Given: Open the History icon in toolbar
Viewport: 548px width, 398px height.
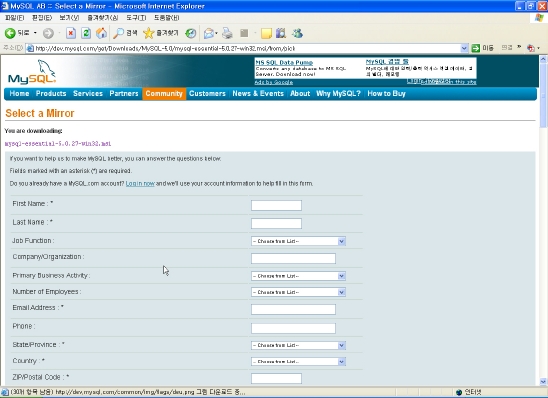Looking at the screenshot, I should (x=190, y=33).
